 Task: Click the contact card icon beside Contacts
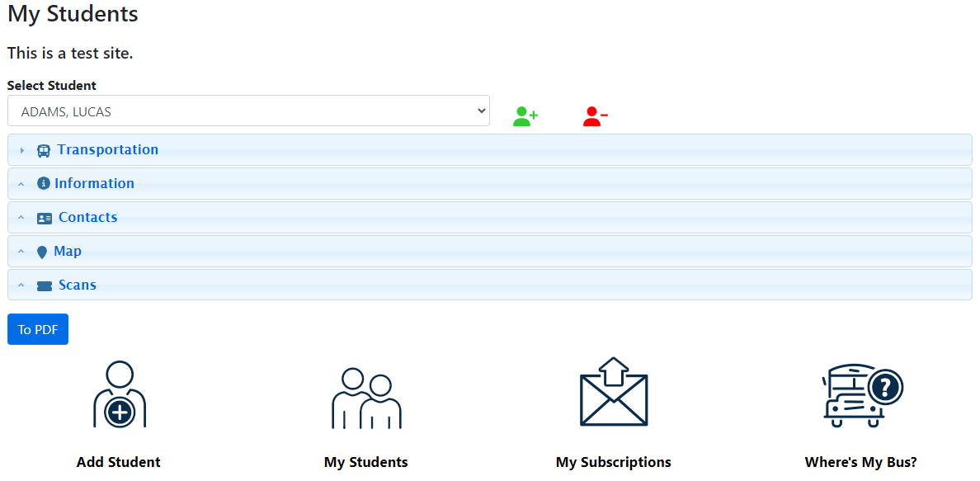point(45,219)
